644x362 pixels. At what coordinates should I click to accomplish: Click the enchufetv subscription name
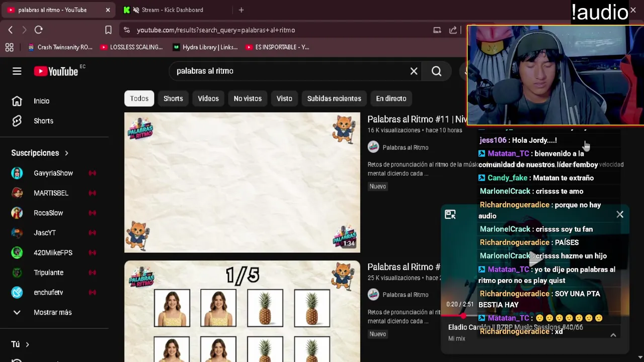coord(48,292)
